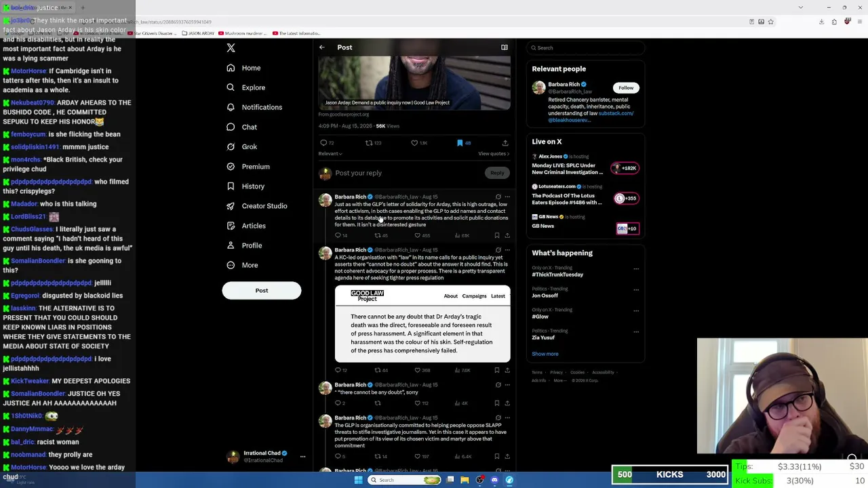Screen dimensions: 868x488
Task: Open the substack.com link in Barbara Rich bio
Action: click(x=616, y=113)
